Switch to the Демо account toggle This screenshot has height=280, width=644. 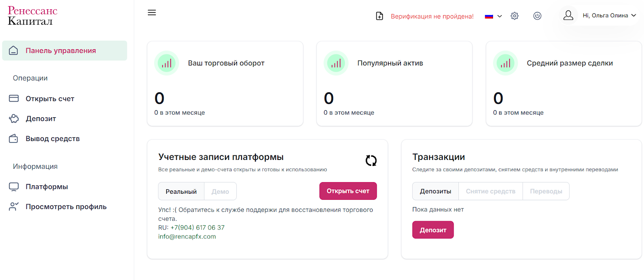coord(220,191)
